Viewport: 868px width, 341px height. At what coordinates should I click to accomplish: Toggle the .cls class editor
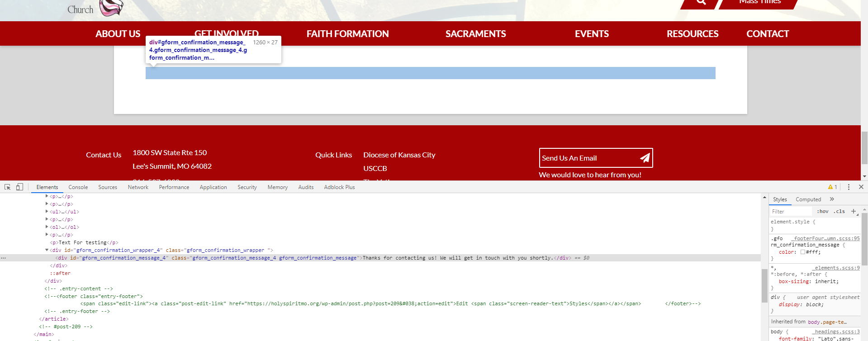click(x=840, y=211)
